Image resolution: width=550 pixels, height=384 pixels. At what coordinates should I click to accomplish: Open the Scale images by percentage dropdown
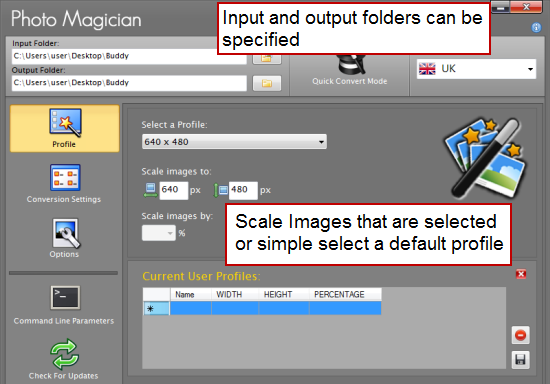point(159,233)
